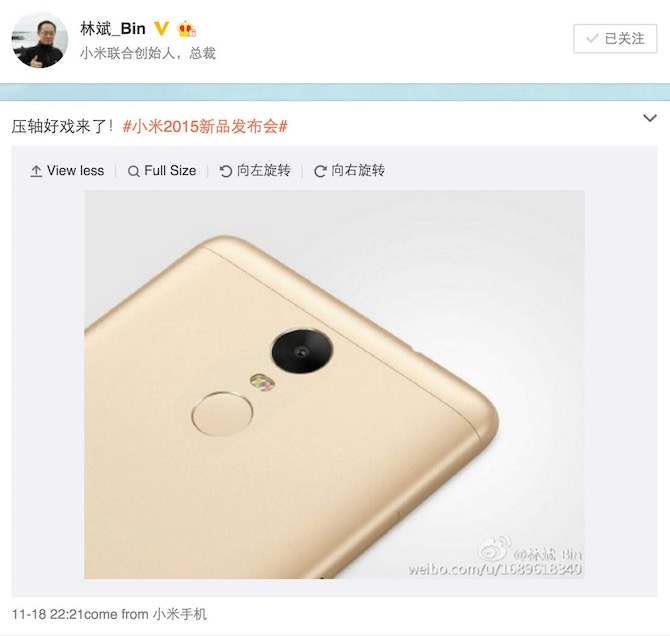Select 向左旋转 to rotate image left
The width and height of the screenshot is (670, 636).
tap(255, 171)
